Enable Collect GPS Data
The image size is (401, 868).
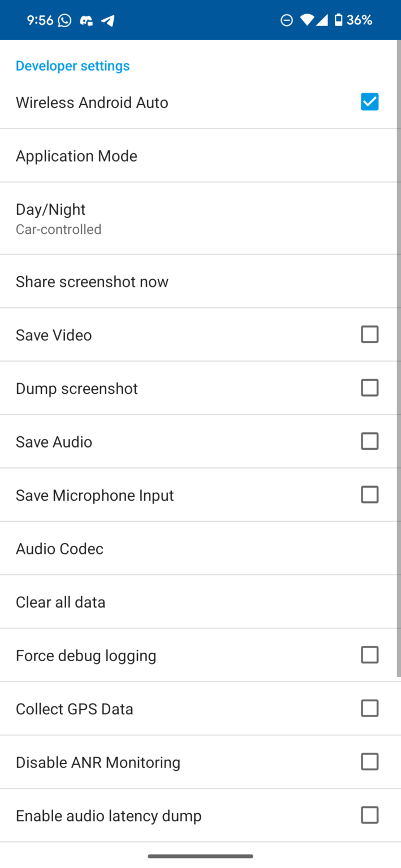(369, 708)
